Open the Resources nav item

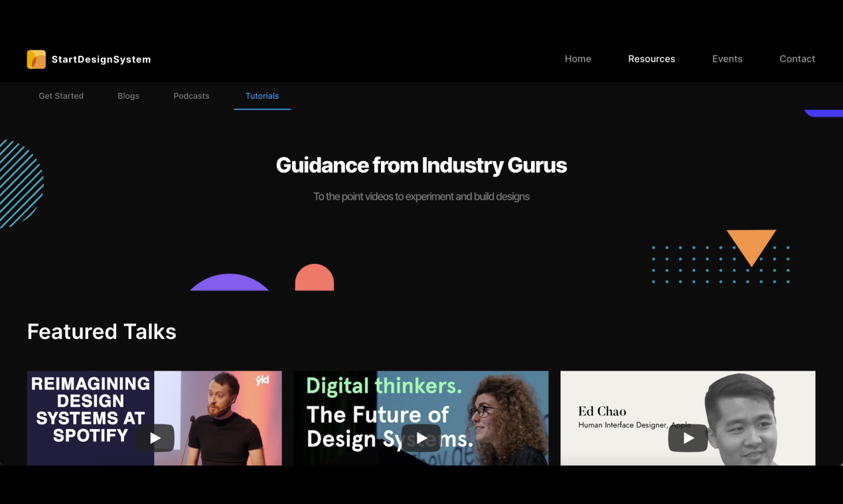(652, 59)
